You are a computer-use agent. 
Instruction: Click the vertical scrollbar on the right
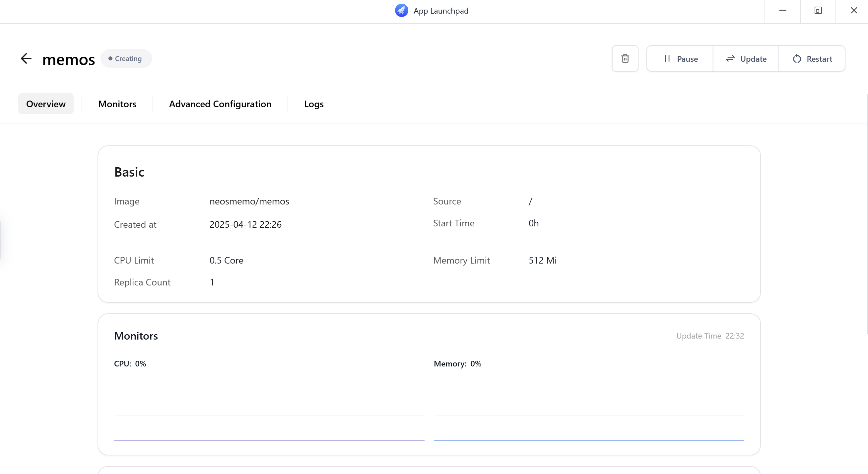coord(866,214)
